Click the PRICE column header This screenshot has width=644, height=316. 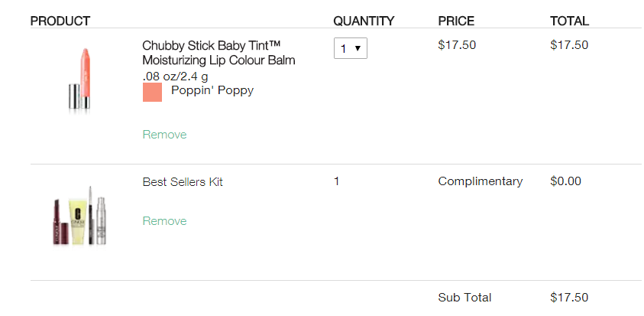coord(456,21)
